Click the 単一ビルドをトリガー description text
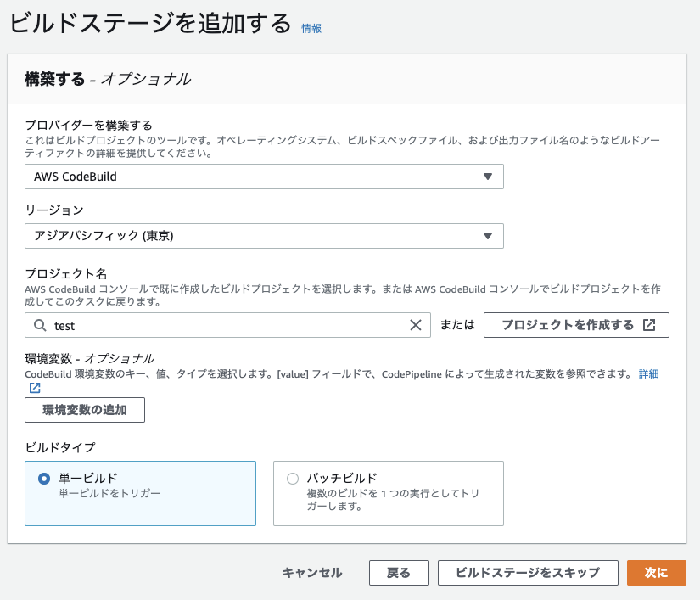 click(109, 493)
